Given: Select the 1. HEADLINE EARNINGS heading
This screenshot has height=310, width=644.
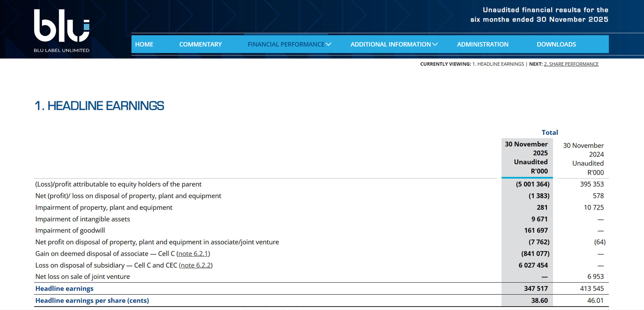Looking at the screenshot, I should [99, 106].
